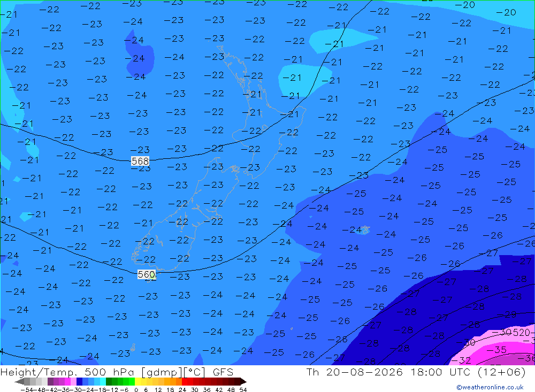The width and height of the screenshot is (535, 392).
Task: Click the -35 temperature value on map
Action: [496, 350]
